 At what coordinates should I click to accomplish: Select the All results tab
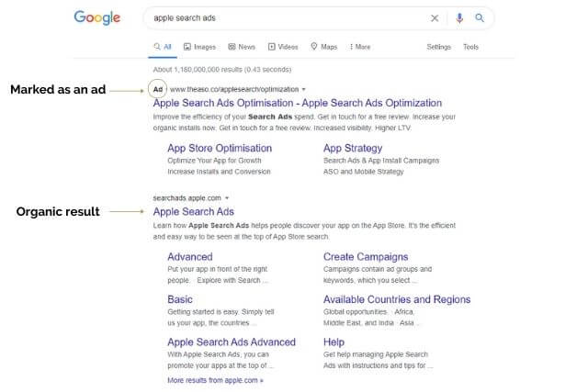(x=163, y=47)
